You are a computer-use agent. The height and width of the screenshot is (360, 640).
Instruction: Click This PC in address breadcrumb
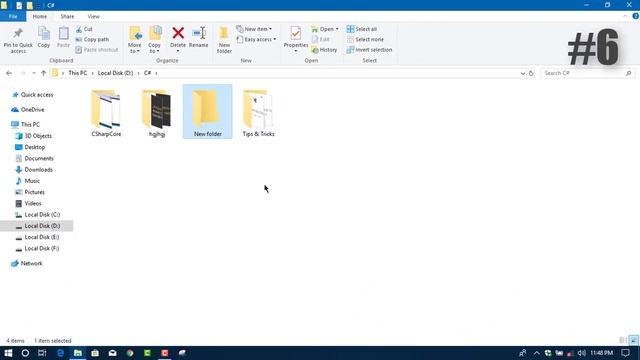78,73
